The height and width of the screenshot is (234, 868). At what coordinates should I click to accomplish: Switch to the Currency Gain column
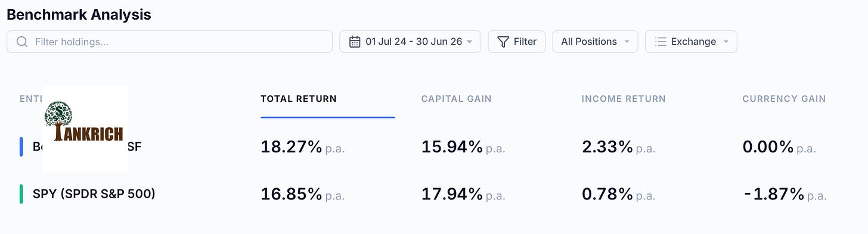pyautogui.click(x=784, y=99)
